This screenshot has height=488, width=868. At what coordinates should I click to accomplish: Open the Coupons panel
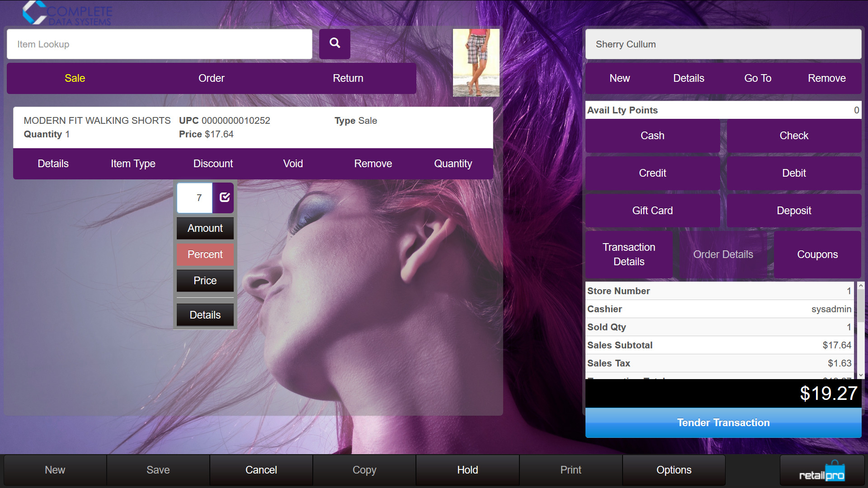tap(817, 254)
